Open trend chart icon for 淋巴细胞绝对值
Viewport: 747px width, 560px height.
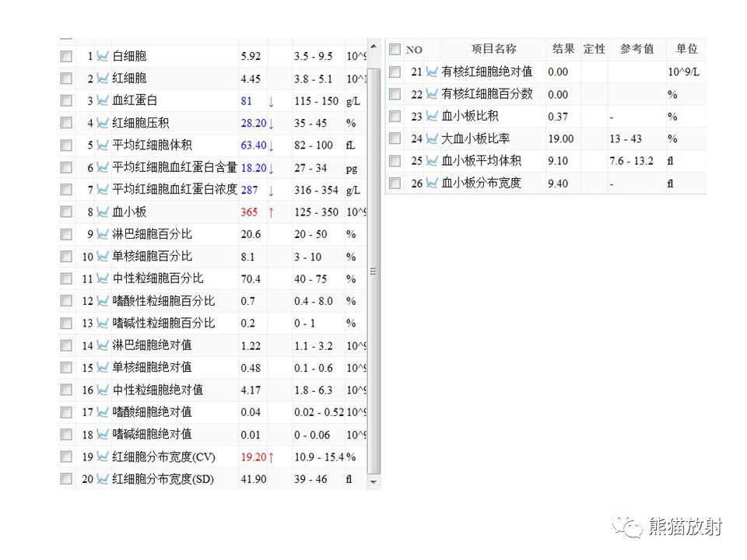point(103,345)
